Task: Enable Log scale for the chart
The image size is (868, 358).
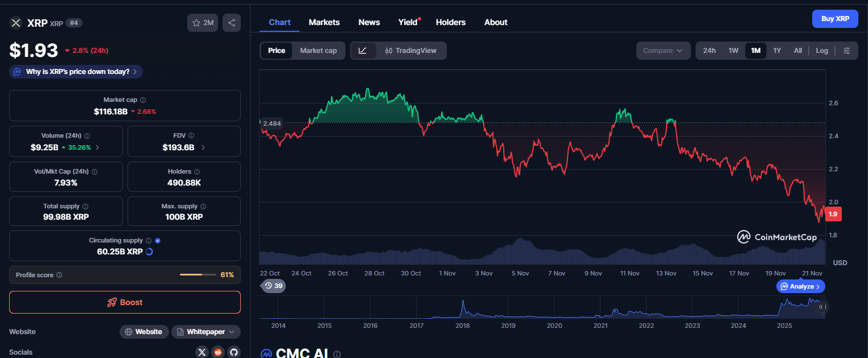Action: click(821, 50)
